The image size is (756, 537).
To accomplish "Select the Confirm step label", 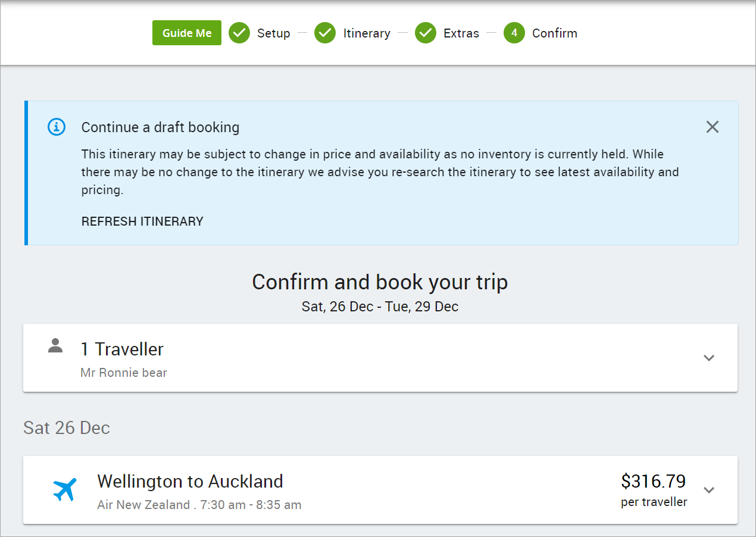I will coord(555,33).
